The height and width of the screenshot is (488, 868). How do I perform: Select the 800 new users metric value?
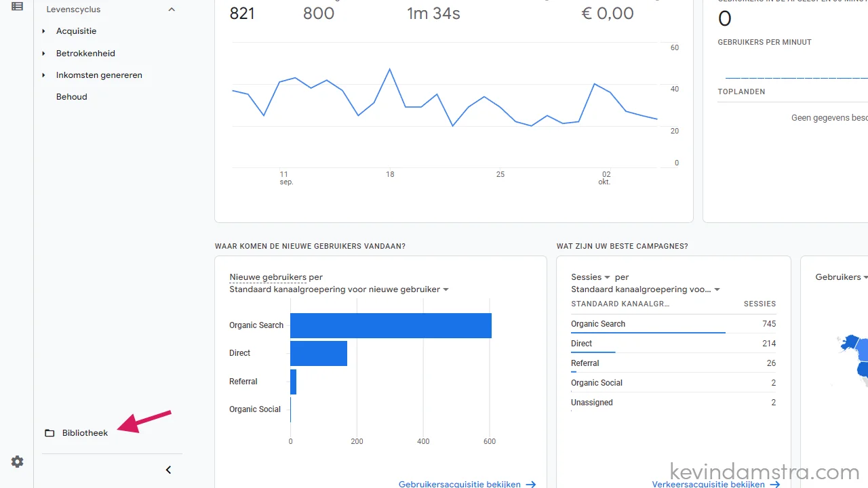tap(319, 13)
